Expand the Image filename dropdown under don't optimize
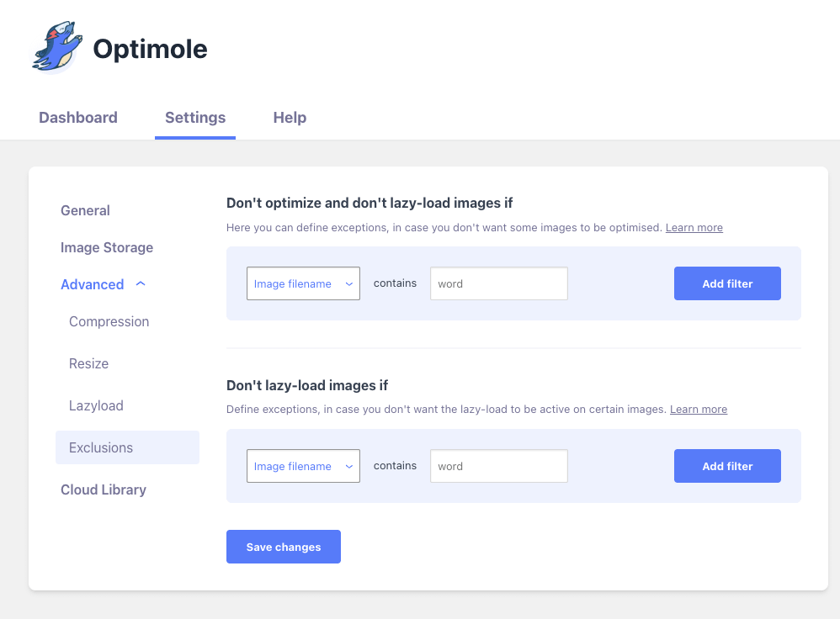The height and width of the screenshot is (619, 840). click(x=303, y=283)
